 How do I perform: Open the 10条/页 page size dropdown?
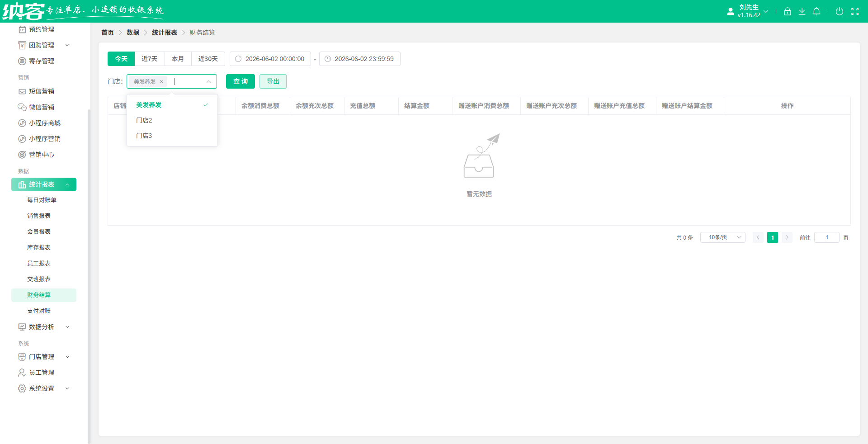[723, 237]
